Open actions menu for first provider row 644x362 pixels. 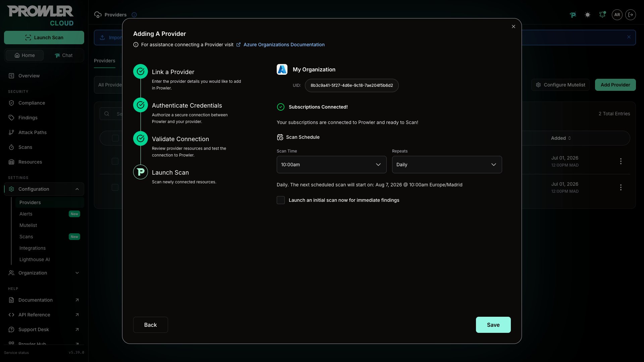tap(621, 161)
